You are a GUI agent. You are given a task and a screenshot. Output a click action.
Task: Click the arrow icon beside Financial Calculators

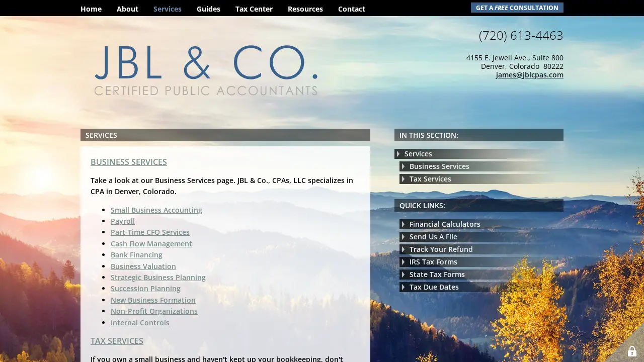pyautogui.click(x=403, y=224)
